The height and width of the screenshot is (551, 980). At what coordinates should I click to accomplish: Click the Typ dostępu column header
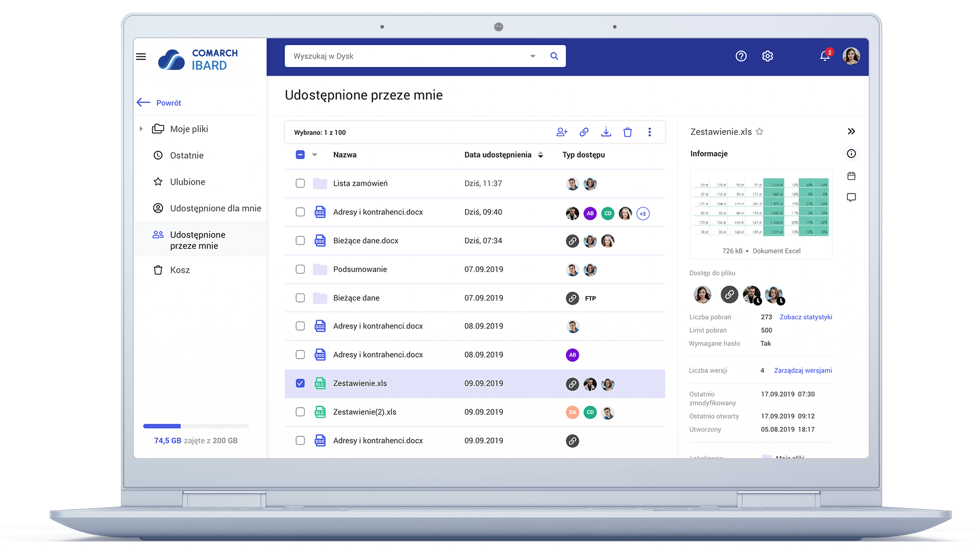(584, 155)
